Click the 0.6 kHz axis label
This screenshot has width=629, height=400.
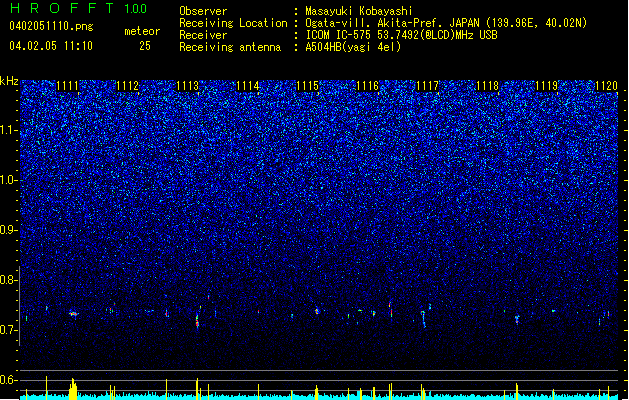pyautogui.click(x=8, y=380)
